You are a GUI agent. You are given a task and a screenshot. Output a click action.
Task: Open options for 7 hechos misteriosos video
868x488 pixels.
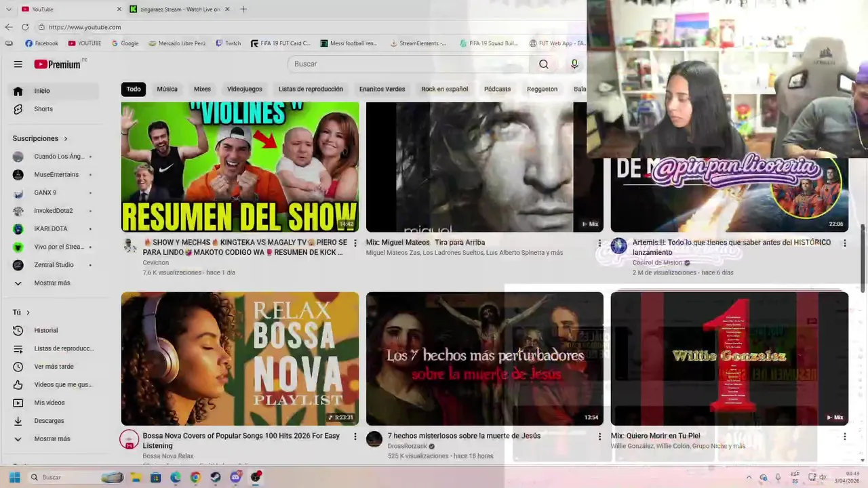click(599, 436)
